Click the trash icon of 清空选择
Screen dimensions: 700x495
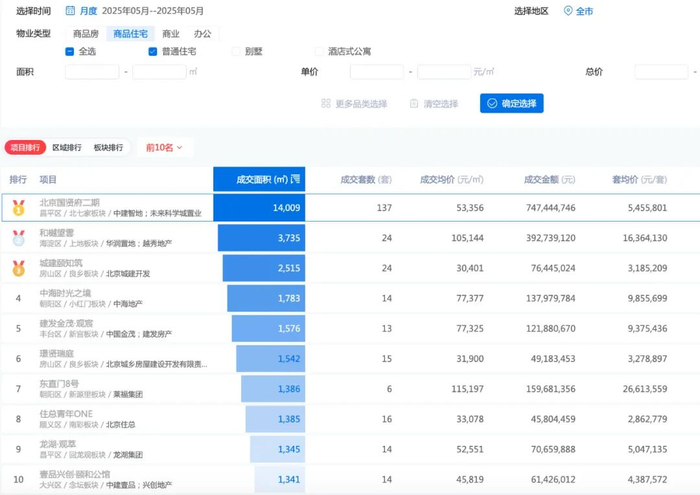coord(413,103)
